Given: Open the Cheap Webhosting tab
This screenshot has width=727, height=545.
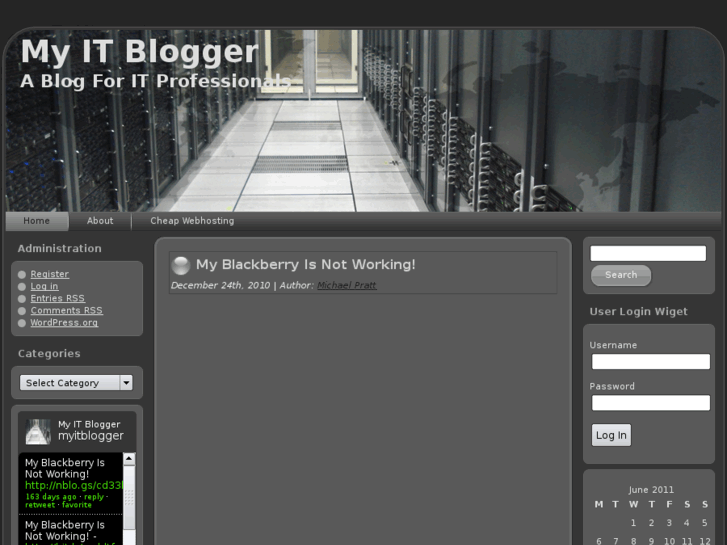Looking at the screenshot, I should (x=192, y=221).
